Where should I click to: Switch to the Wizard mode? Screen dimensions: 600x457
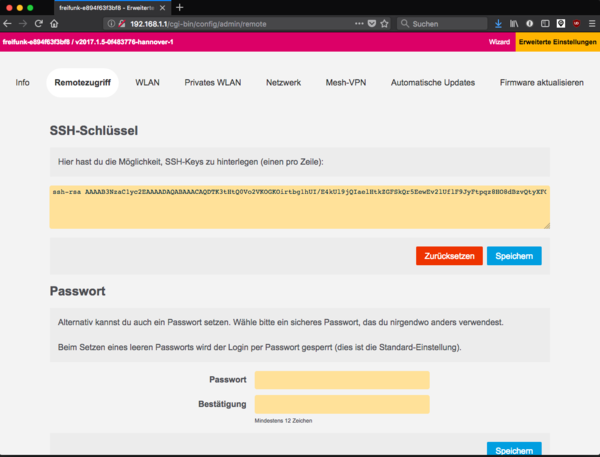(x=499, y=42)
